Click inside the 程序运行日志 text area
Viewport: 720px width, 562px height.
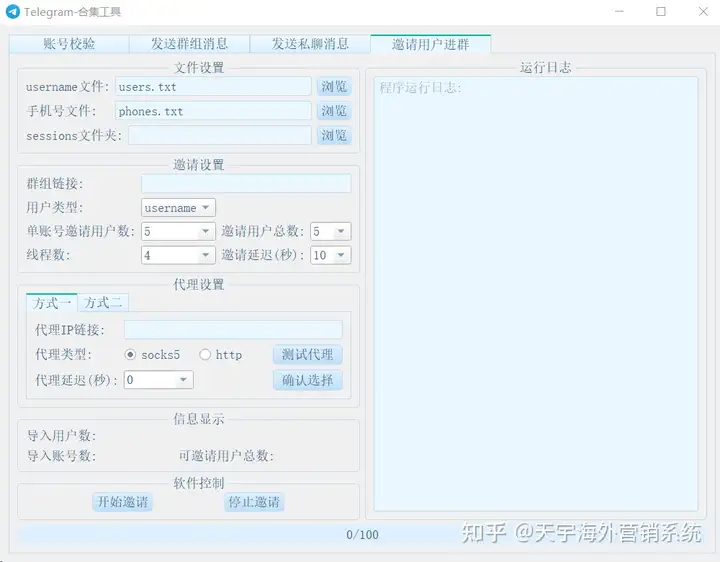point(536,294)
